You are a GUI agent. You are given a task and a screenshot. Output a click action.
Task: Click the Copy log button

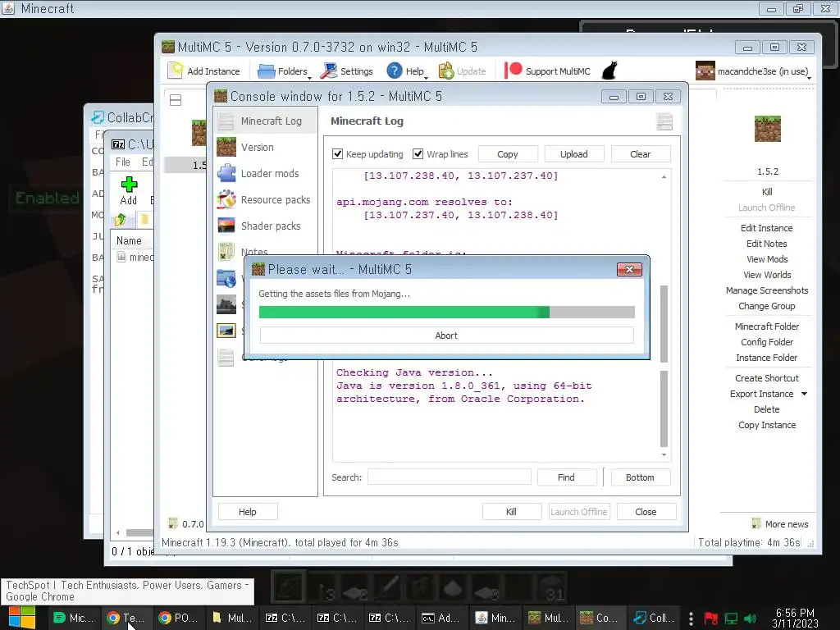pyautogui.click(x=507, y=154)
